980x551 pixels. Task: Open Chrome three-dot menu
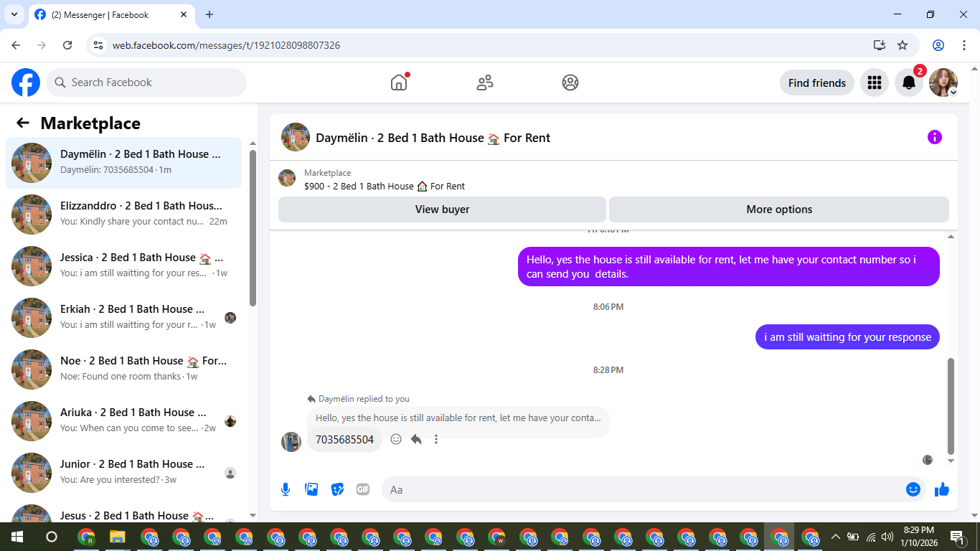click(x=963, y=45)
